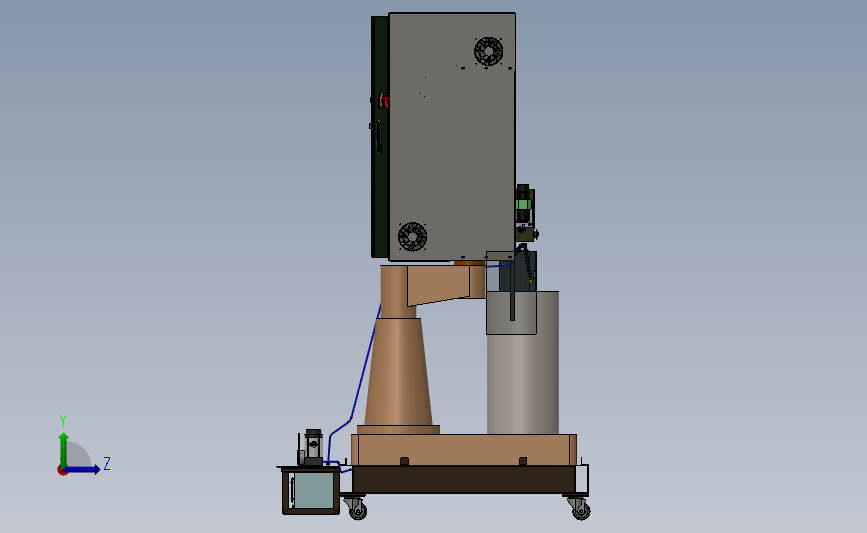The height and width of the screenshot is (533, 867).
Task: Select the cabinet door handle
Action: (x=379, y=137)
